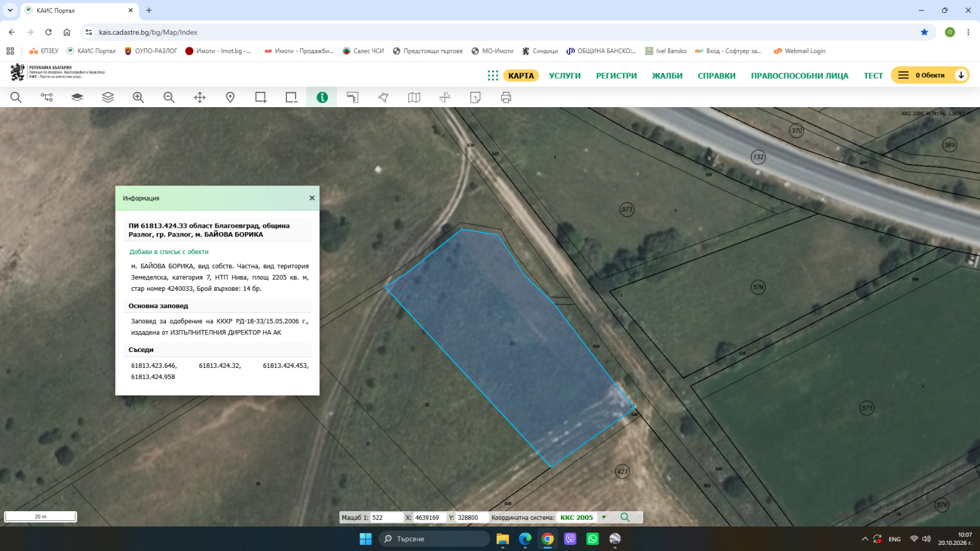Click neighbor parcel 61813.423.646
This screenshot has width=980, height=551.
click(x=154, y=365)
